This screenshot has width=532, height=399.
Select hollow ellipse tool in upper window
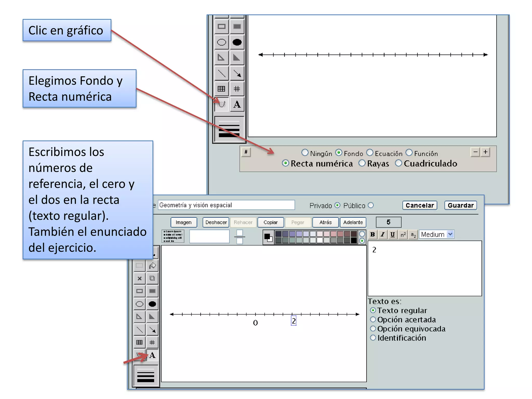pyautogui.click(x=222, y=42)
